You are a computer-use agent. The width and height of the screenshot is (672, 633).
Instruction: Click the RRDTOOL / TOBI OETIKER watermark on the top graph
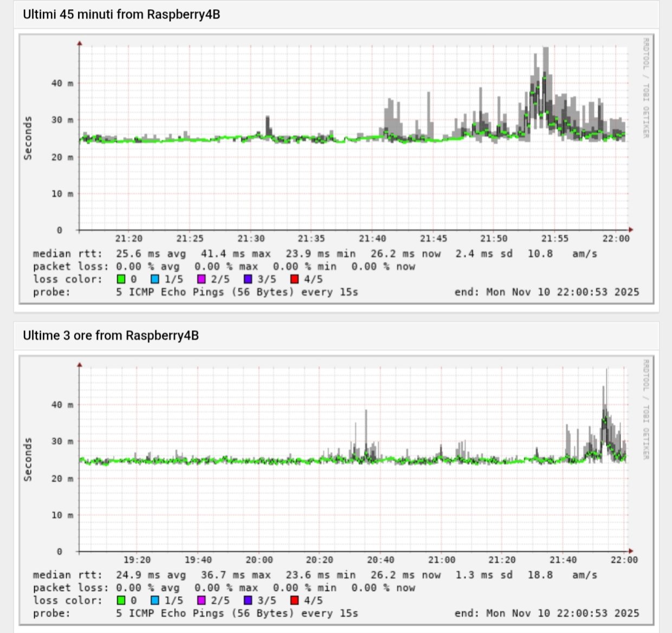[x=645, y=88]
